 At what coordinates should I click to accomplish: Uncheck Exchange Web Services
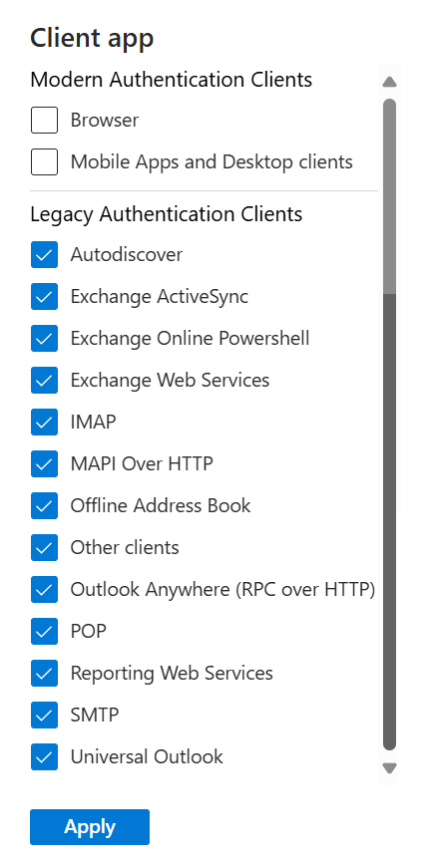[44, 381]
